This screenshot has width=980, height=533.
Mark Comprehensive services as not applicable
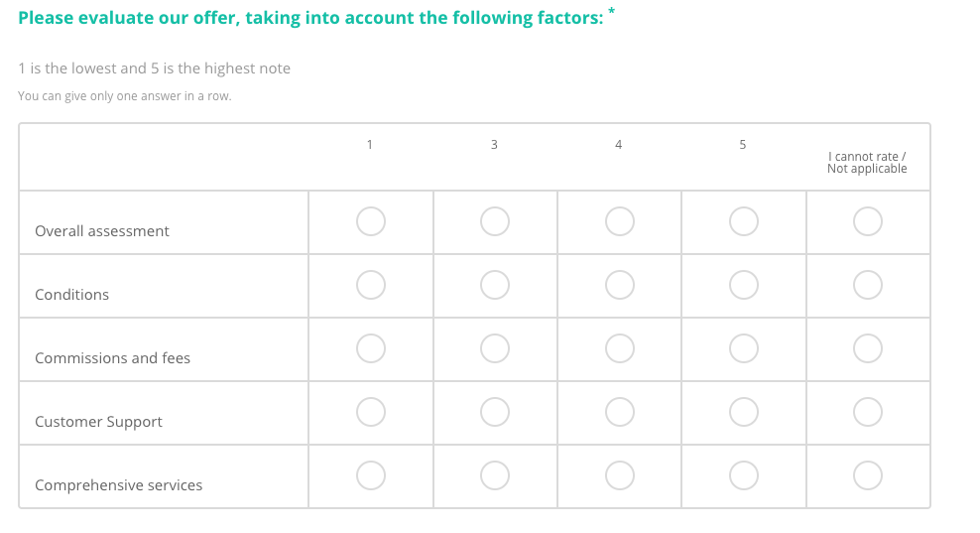click(x=868, y=475)
